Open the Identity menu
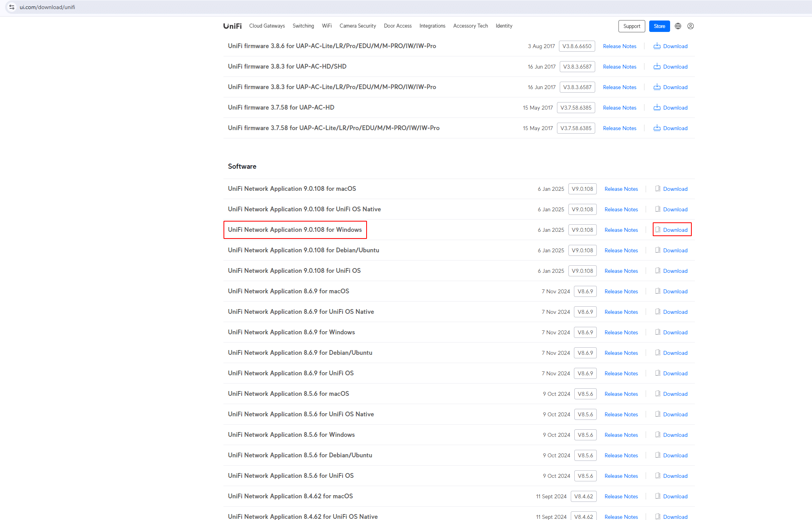Image resolution: width=812 pixels, height=520 pixels. (504, 26)
